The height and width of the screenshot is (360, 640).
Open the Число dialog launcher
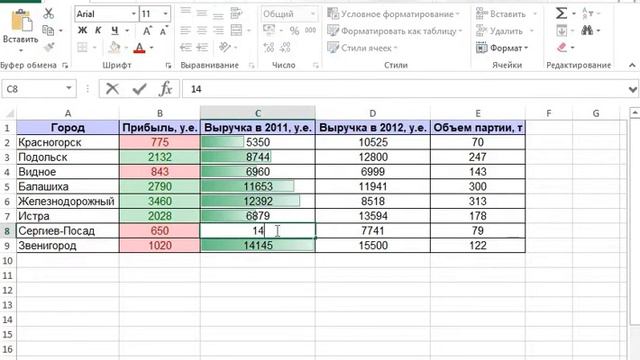tap(316, 65)
